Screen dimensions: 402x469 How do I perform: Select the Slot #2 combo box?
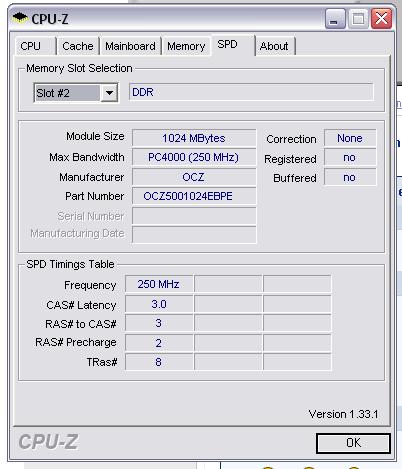coord(76,93)
